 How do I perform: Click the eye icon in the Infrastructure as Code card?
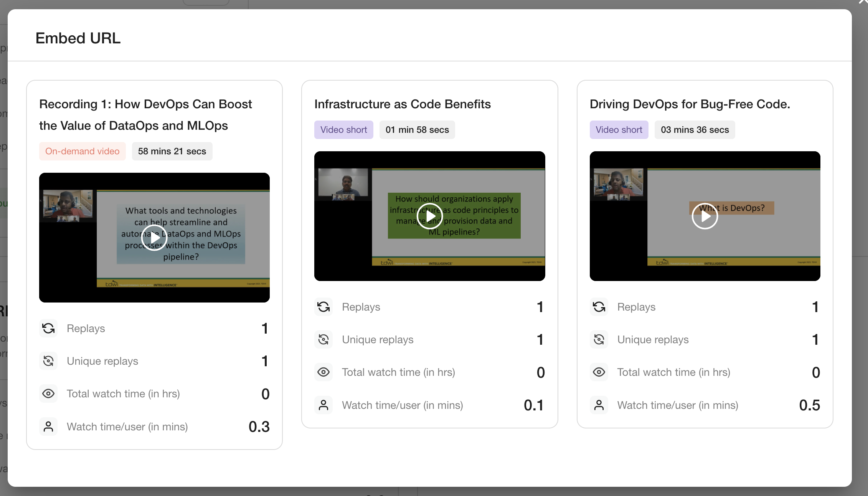click(x=323, y=372)
